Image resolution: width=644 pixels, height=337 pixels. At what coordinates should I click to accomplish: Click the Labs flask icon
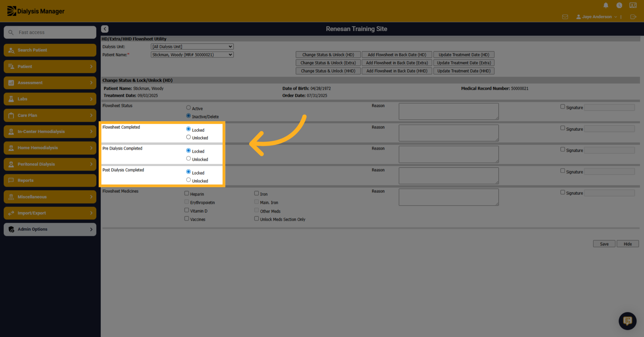click(x=11, y=99)
